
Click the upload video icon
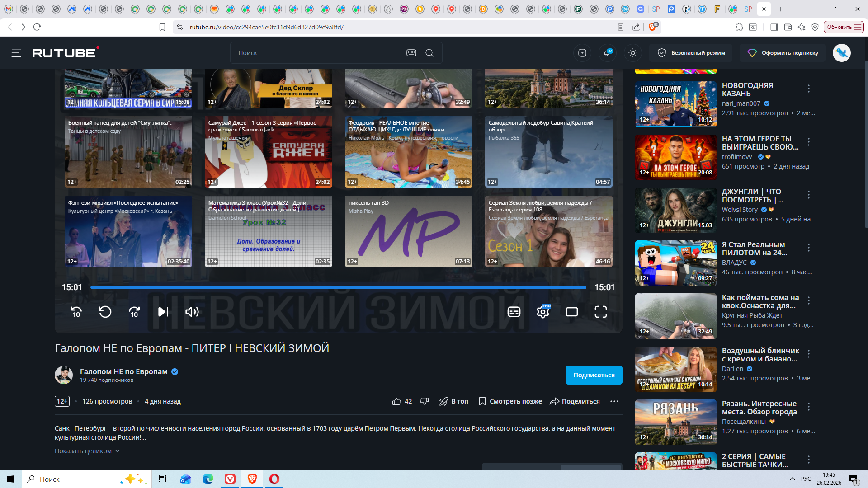(582, 53)
